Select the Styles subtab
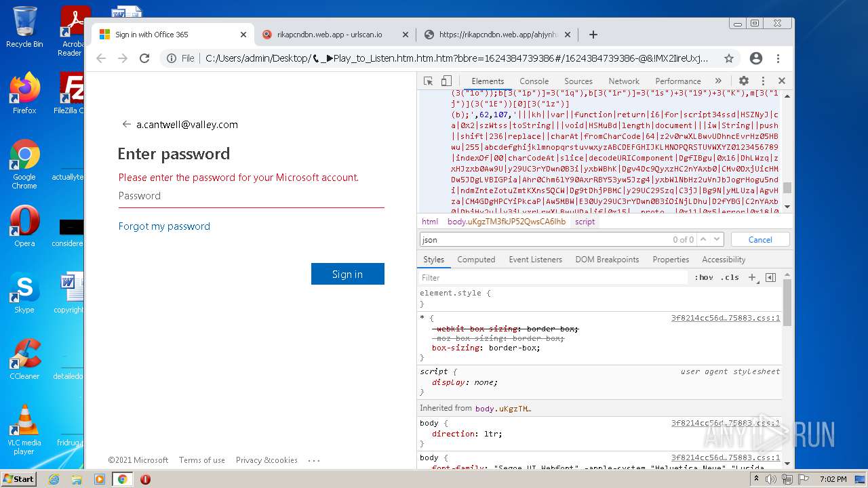This screenshot has height=488, width=868. pyautogui.click(x=433, y=260)
